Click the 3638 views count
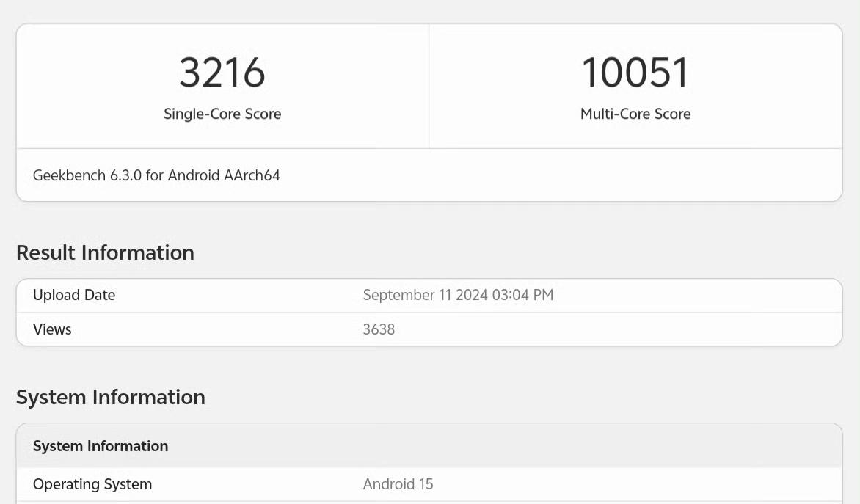Image resolution: width=860 pixels, height=504 pixels. pos(379,329)
